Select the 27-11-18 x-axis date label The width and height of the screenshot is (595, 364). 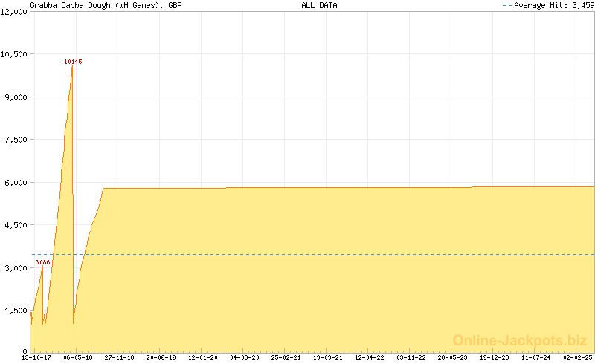coord(119,357)
